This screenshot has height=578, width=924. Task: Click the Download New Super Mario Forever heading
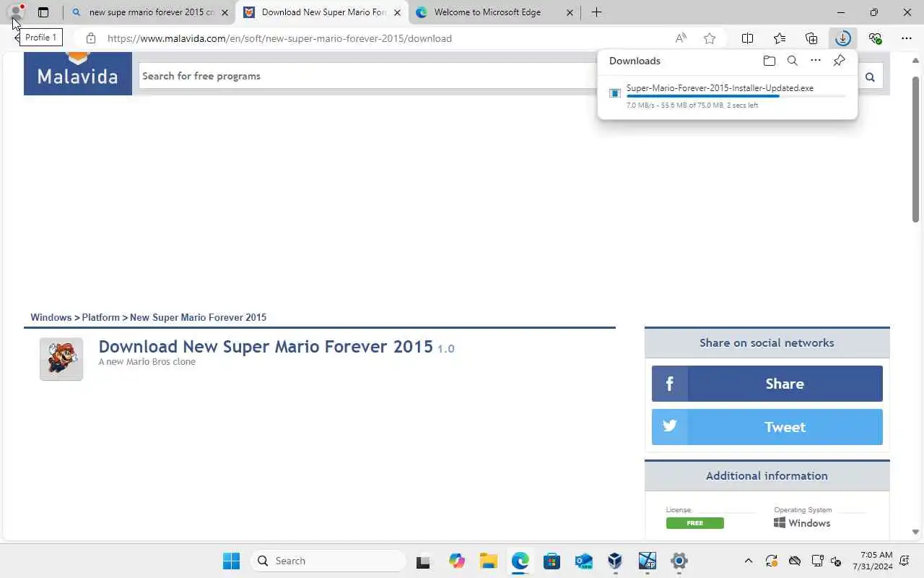(x=266, y=347)
